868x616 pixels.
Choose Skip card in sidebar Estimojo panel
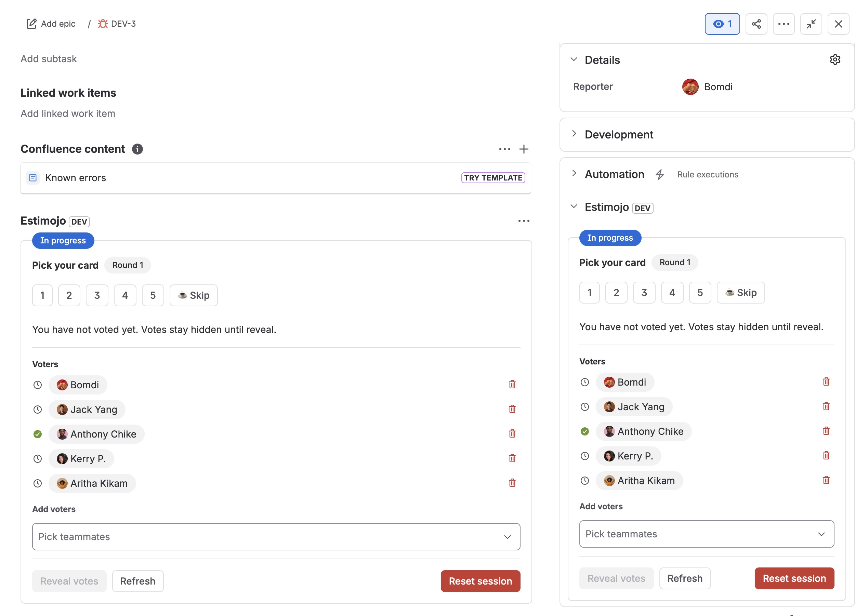(740, 293)
